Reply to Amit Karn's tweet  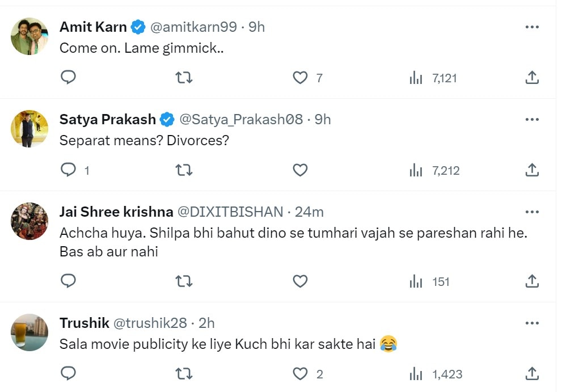(68, 77)
